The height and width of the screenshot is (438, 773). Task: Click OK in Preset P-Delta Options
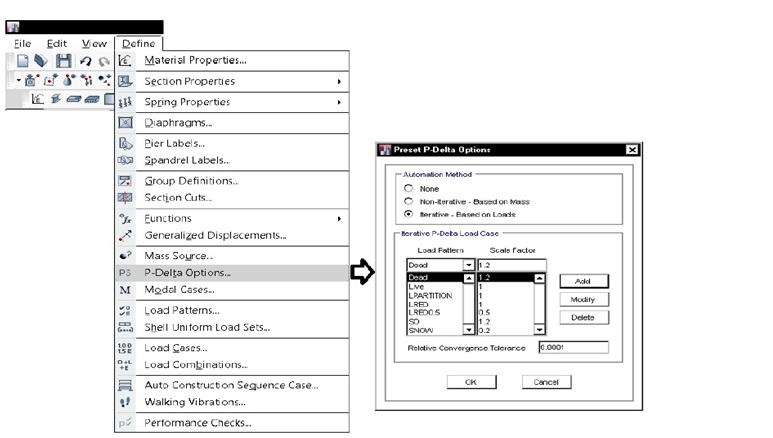tap(471, 382)
